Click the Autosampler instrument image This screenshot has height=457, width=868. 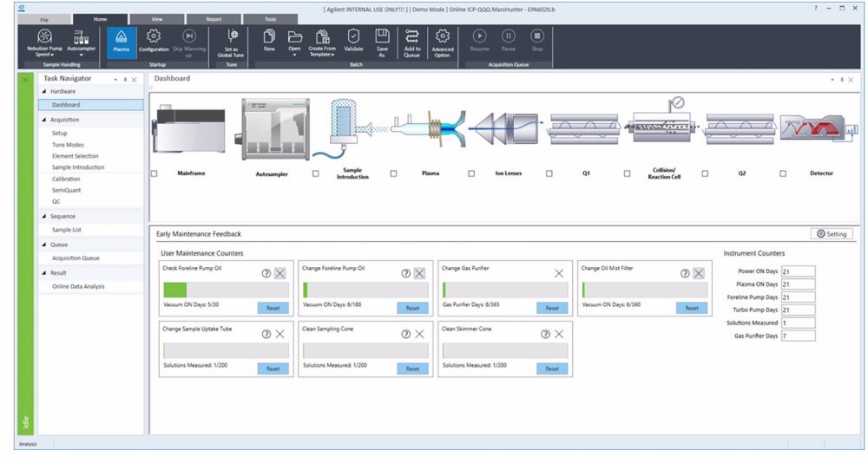[273, 129]
